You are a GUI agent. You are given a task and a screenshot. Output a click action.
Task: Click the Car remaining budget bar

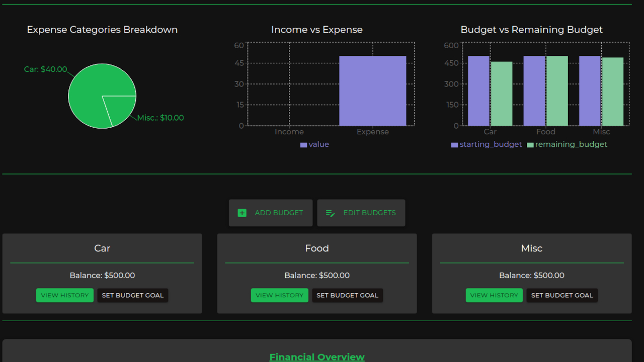click(x=502, y=94)
